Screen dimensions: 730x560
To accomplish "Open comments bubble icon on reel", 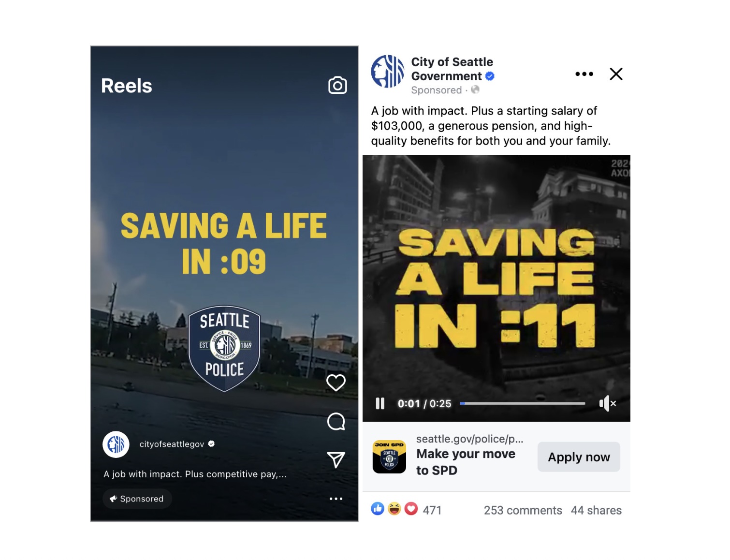I will coord(336,422).
